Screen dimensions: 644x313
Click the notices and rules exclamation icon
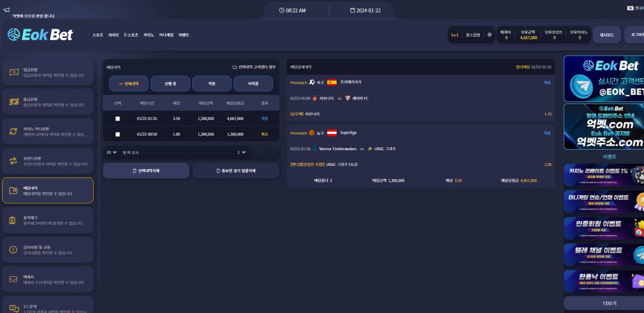(14, 250)
